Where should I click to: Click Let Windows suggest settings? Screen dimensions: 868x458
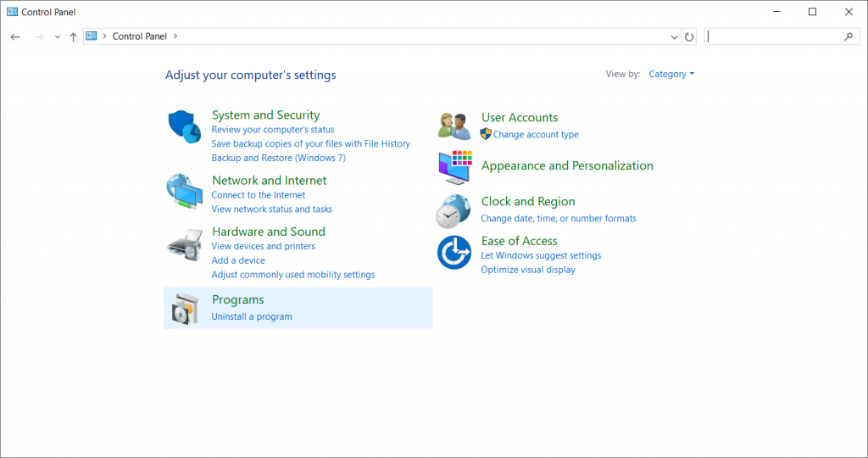pyautogui.click(x=541, y=255)
